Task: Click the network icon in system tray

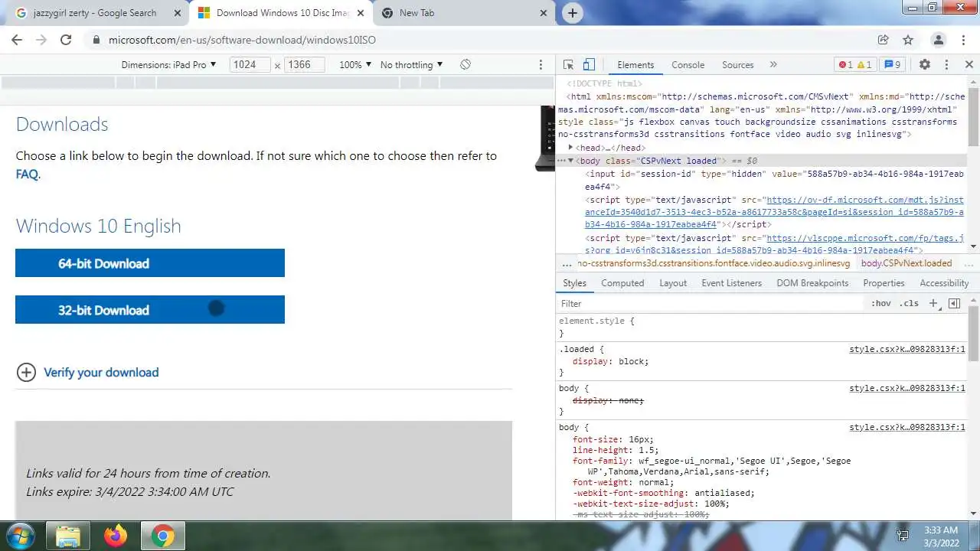Action: pyautogui.click(x=903, y=536)
